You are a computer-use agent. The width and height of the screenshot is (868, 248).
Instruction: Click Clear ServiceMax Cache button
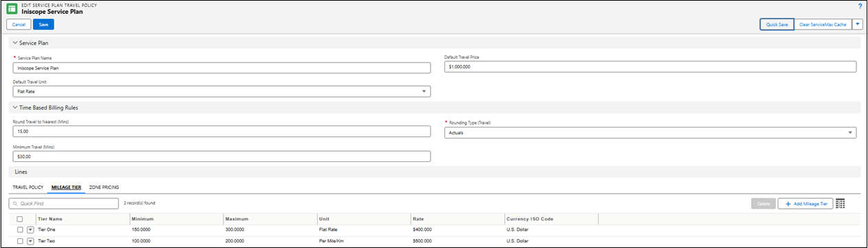tap(823, 24)
